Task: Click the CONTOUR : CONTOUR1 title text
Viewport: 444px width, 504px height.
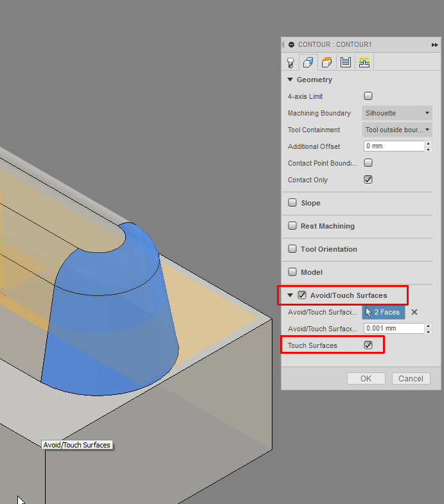Action: (335, 45)
